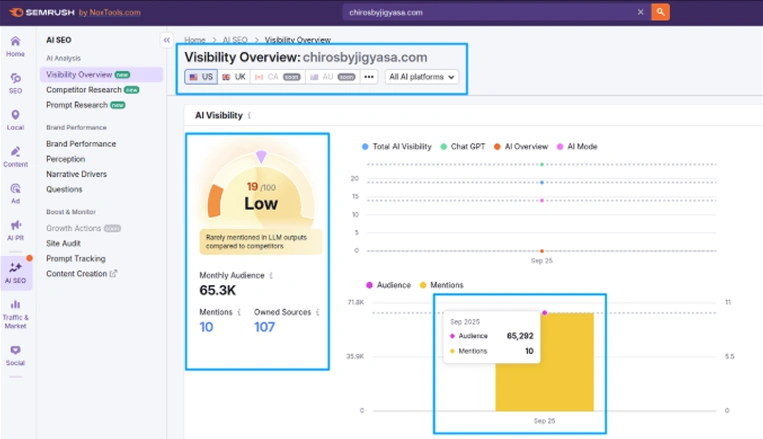The image size is (763, 439).
Task: Collapse the AI SEO sidebar panel
Action: click(x=166, y=40)
